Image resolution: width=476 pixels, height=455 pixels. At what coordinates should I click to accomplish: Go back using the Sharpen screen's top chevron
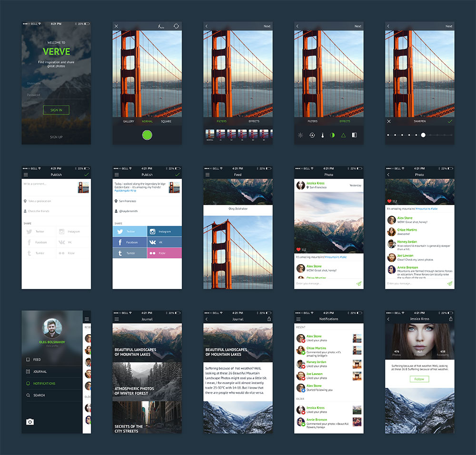click(388, 26)
